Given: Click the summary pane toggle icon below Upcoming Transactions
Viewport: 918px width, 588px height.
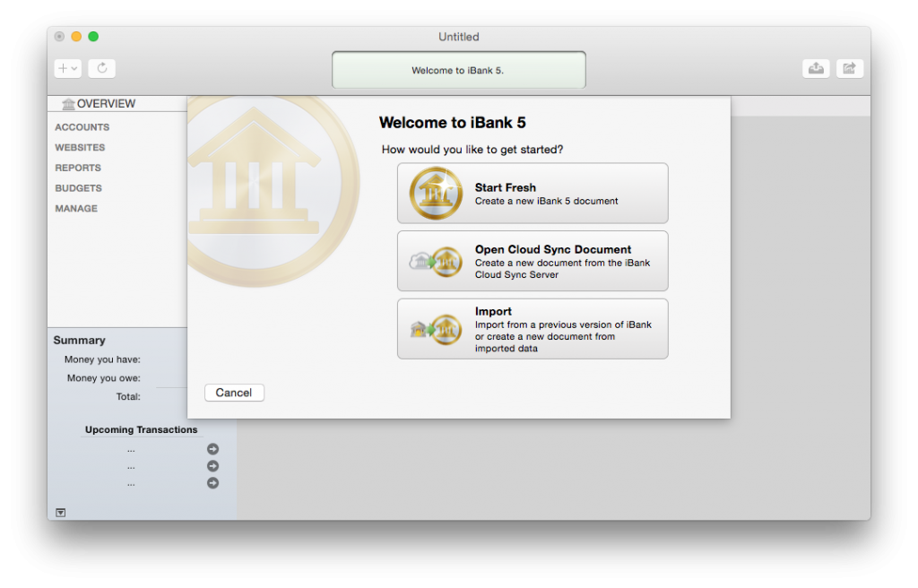Looking at the screenshot, I should [x=60, y=513].
